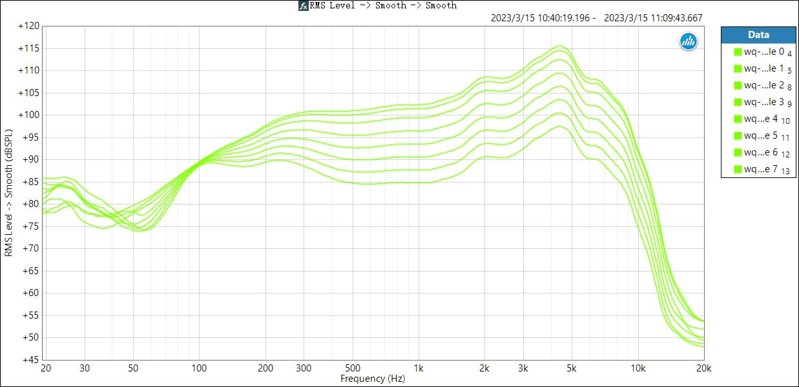Click the RMS Level Smooth (dBSPL) axis label
Image resolution: width=799 pixels, height=387 pixels.
coord(8,193)
